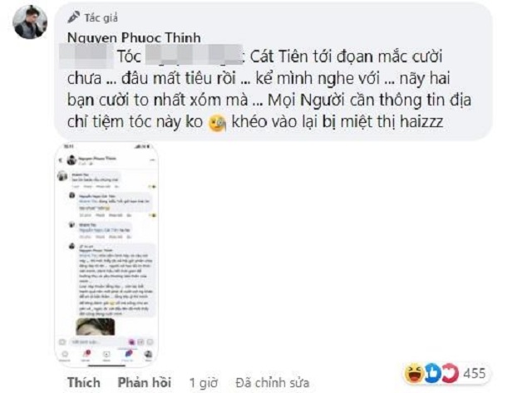Click the red heart Love reaction icon

(451, 373)
